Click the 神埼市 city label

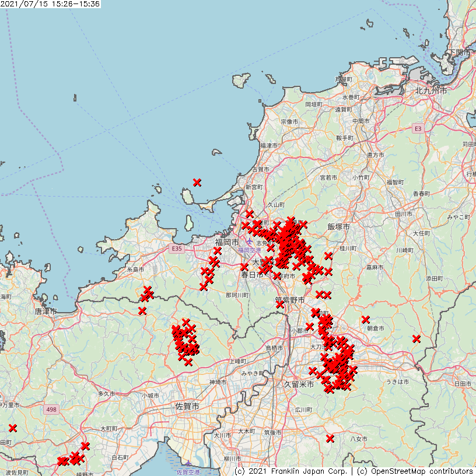tap(218, 382)
